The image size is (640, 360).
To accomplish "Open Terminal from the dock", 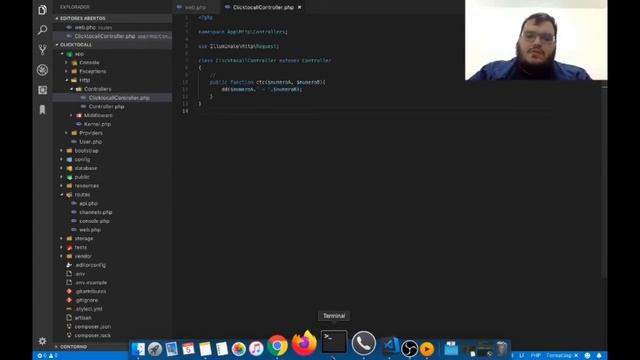I will 334,342.
